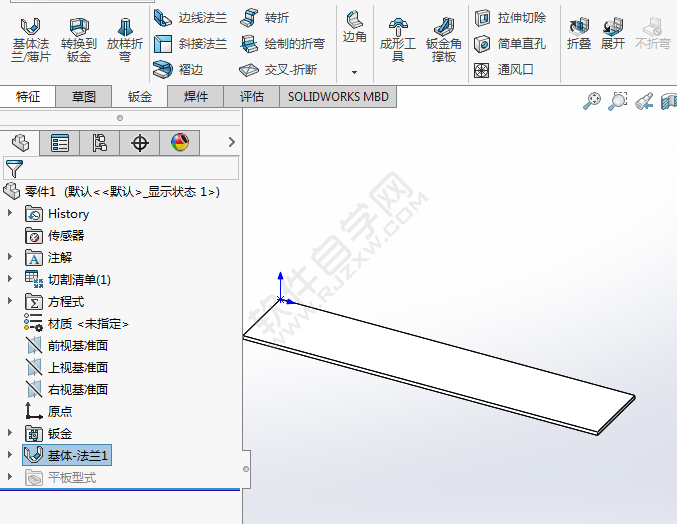Click the Corners (边角) tool icon
This screenshot has width=677, height=524.
[354, 27]
